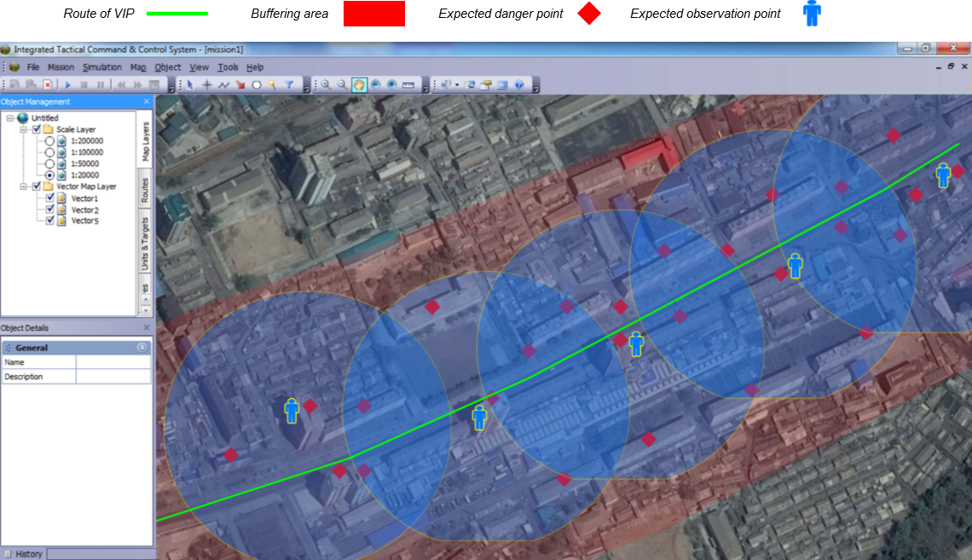Screen dimensions: 972x560
Task: Select the yellow filter funnel tool
Action: 287,84
